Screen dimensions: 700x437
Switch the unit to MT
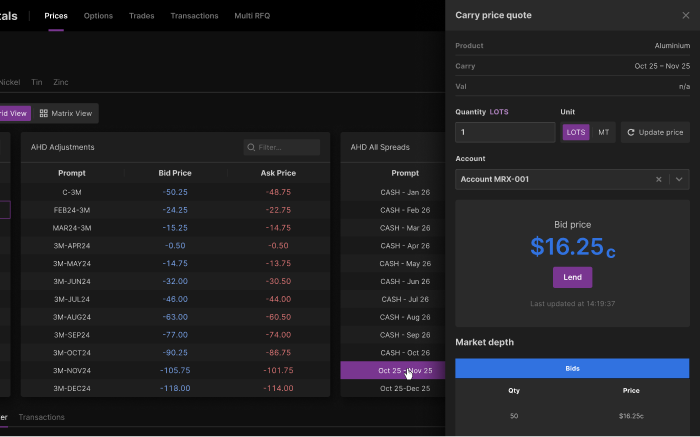(x=603, y=132)
